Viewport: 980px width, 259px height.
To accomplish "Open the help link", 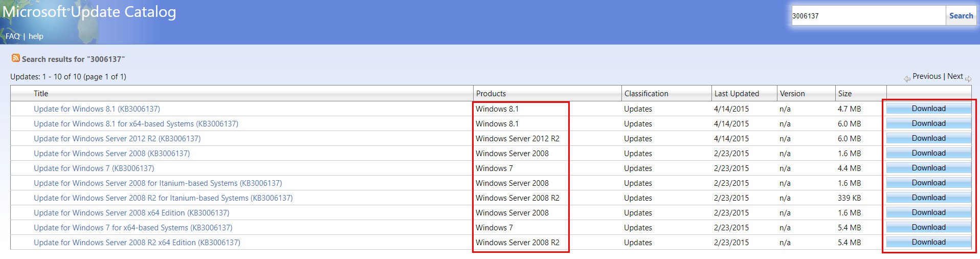I will (36, 36).
